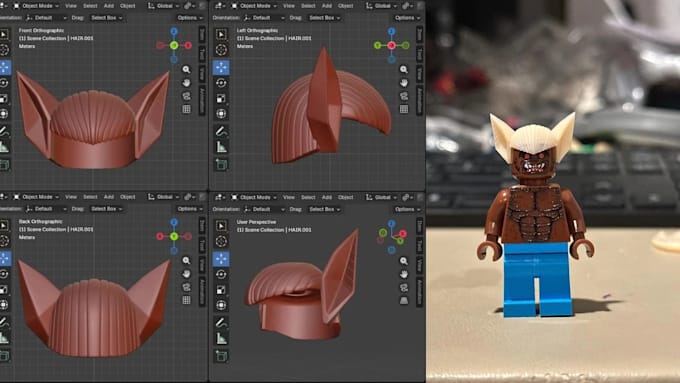Select the Add Cube tool in User Perspective viewport
This screenshot has height=383, width=680.
(x=221, y=356)
